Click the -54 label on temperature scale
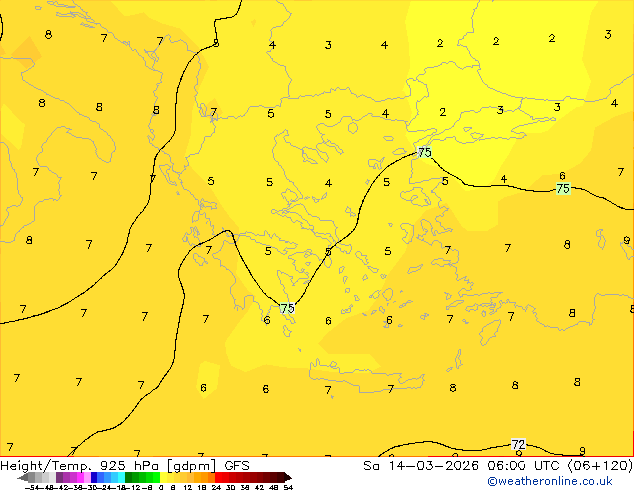The image size is (634, 490). point(32,488)
